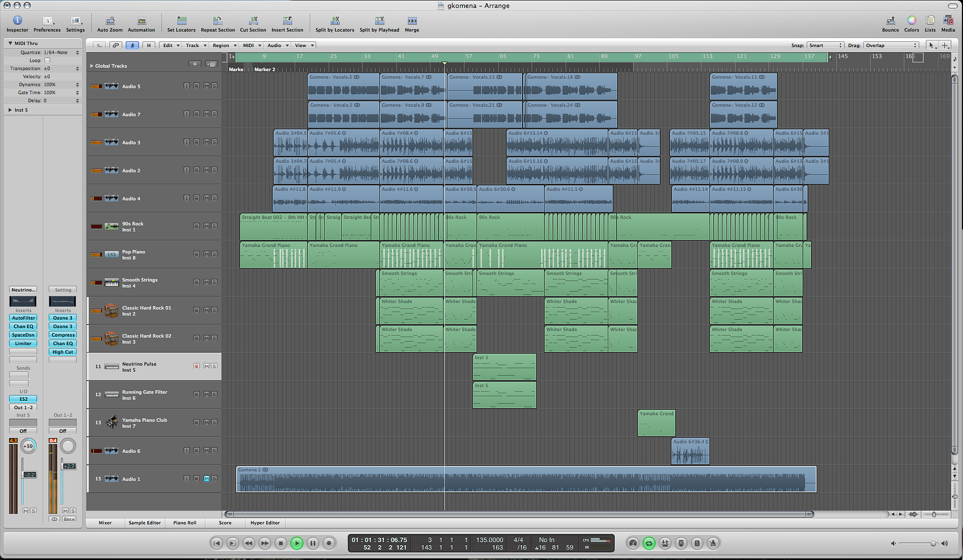
Task: Click Split by Locators icon
Action: pos(335,21)
